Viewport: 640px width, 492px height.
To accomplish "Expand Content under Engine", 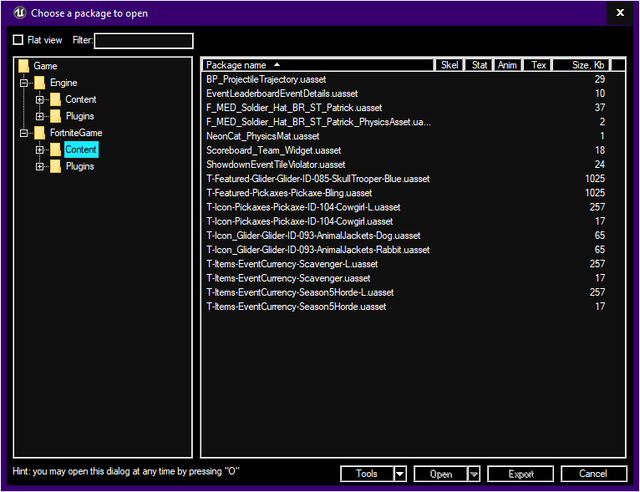I will pyautogui.click(x=40, y=100).
